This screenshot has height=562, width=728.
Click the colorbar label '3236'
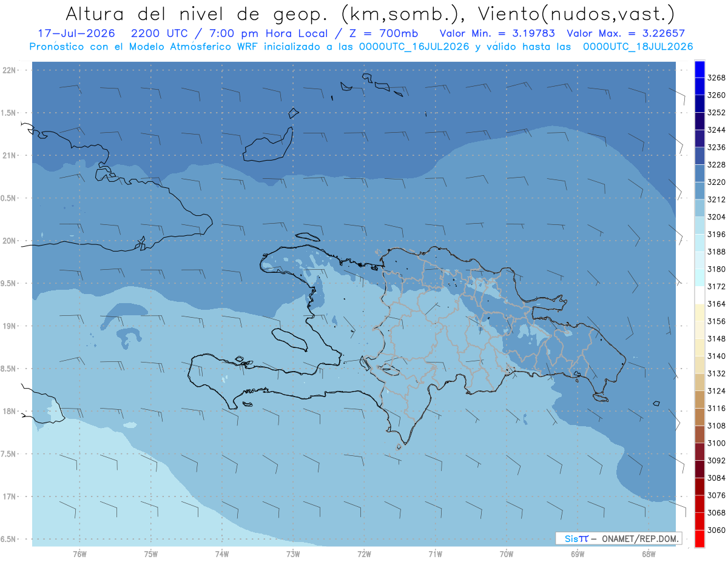click(716, 147)
